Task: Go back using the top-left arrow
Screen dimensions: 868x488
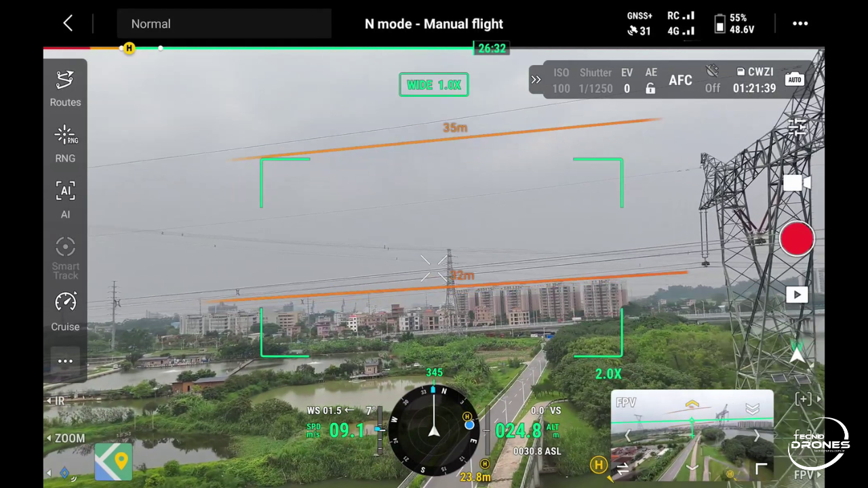Action: click(x=68, y=24)
